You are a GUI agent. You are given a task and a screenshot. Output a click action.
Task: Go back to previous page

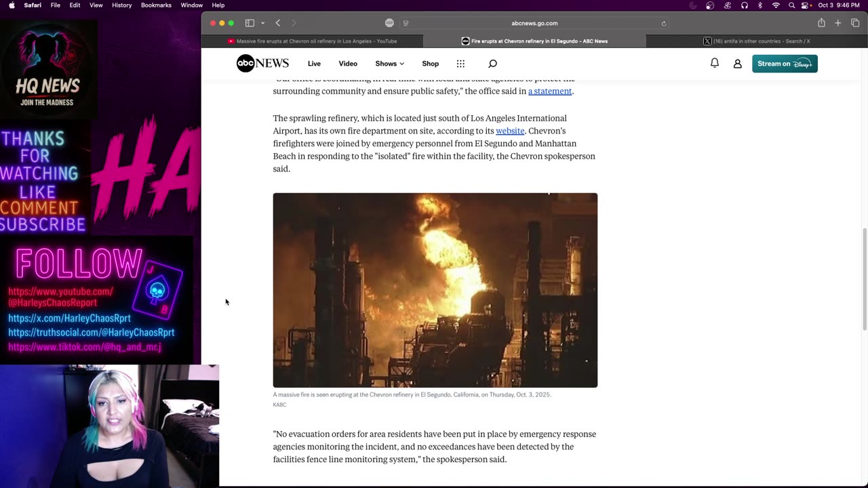tap(278, 23)
